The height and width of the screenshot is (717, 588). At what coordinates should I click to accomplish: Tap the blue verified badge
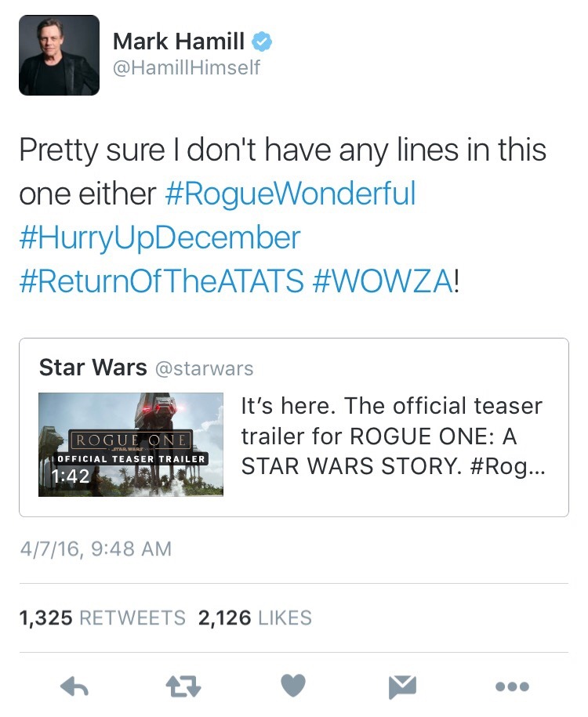[x=262, y=41]
